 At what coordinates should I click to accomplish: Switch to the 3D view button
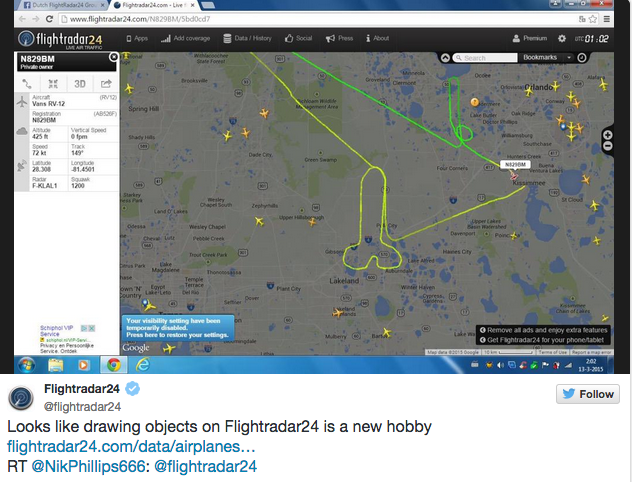point(79,84)
